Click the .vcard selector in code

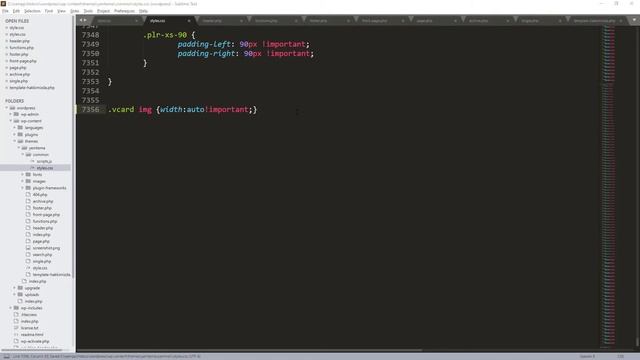click(121, 109)
